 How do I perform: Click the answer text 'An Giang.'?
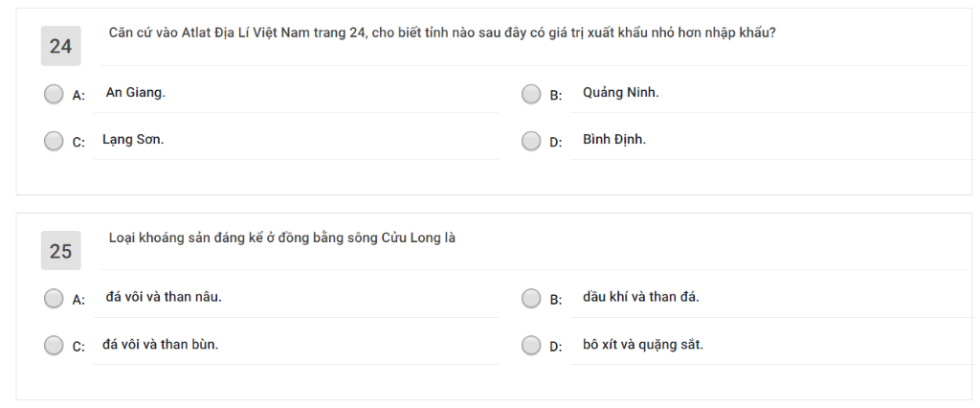[136, 93]
